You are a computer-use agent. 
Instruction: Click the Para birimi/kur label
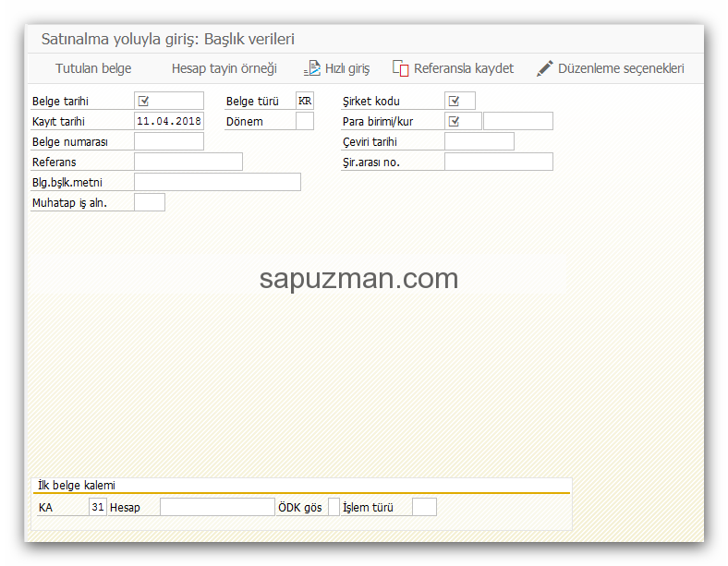[378, 122]
